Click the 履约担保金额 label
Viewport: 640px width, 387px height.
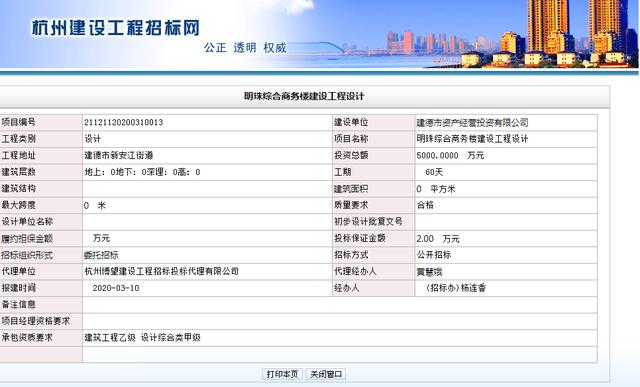click(x=27, y=238)
